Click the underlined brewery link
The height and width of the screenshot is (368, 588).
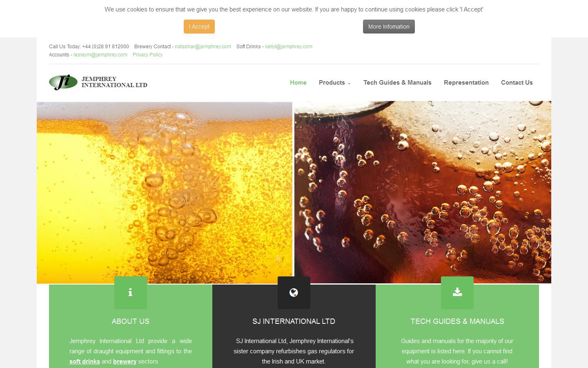tap(125, 361)
